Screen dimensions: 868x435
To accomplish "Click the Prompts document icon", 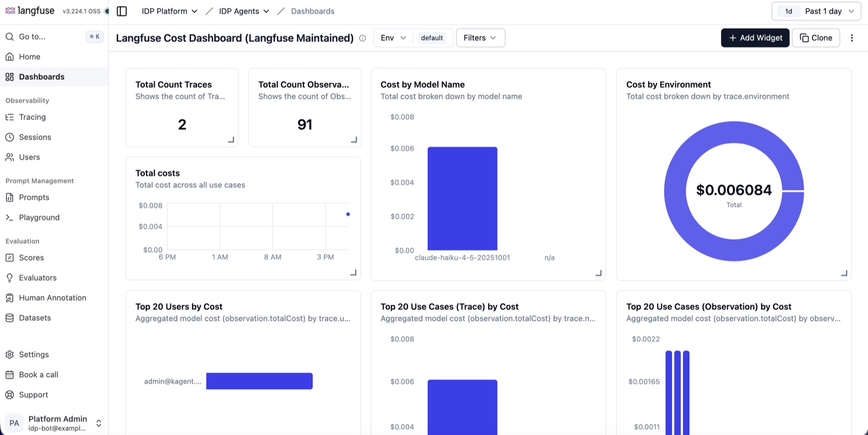I will click(10, 197).
